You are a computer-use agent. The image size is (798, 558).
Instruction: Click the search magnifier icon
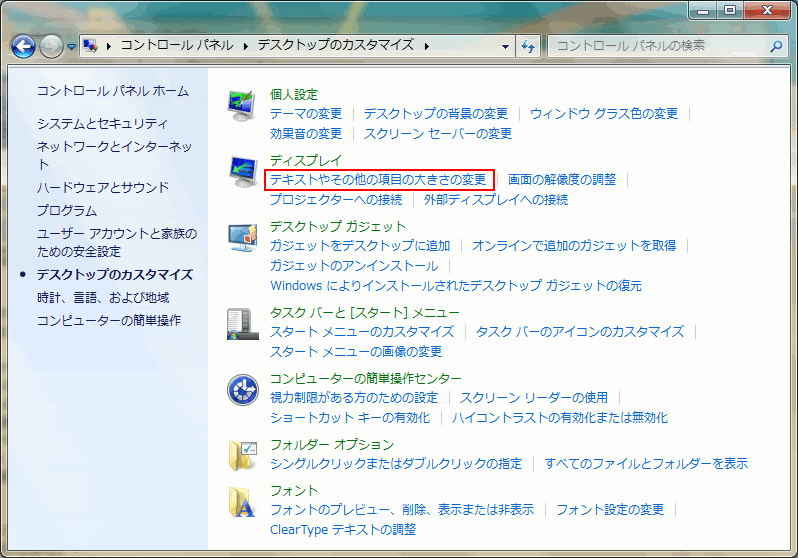[x=776, y=46]
